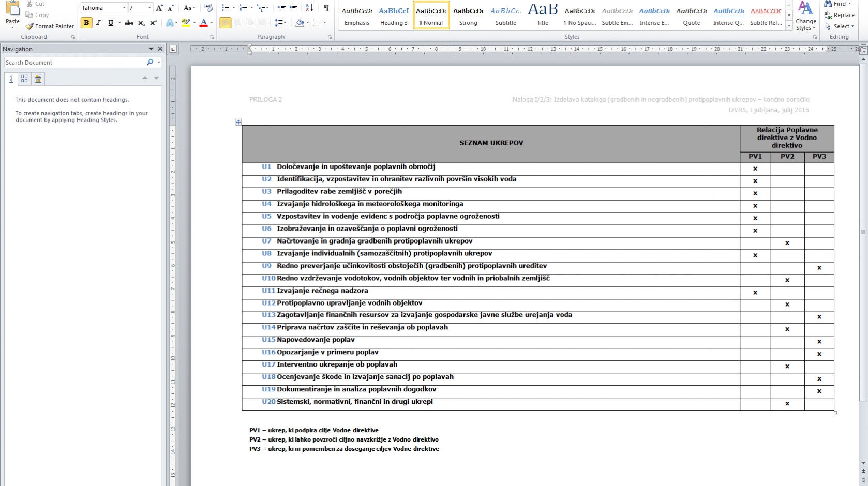Apply the Heading 3 style
This screenshot has height=486, width=868.
click(394, 15)
